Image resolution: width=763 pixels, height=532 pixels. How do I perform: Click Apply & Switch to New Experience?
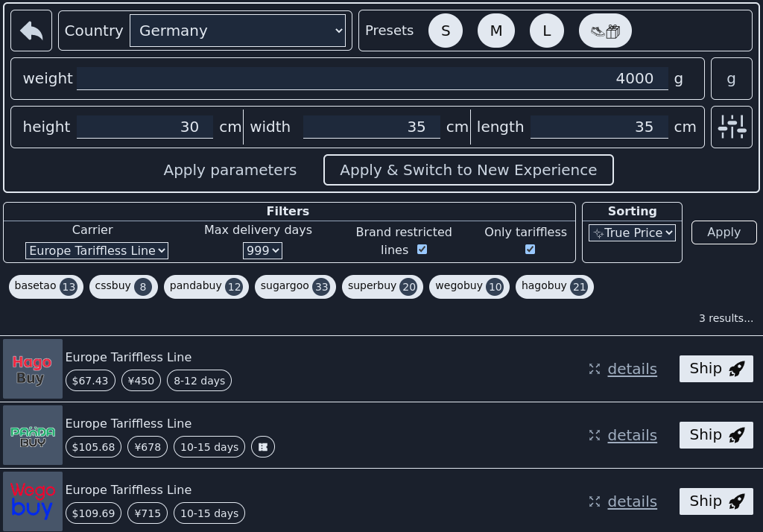tap(468, 170)
